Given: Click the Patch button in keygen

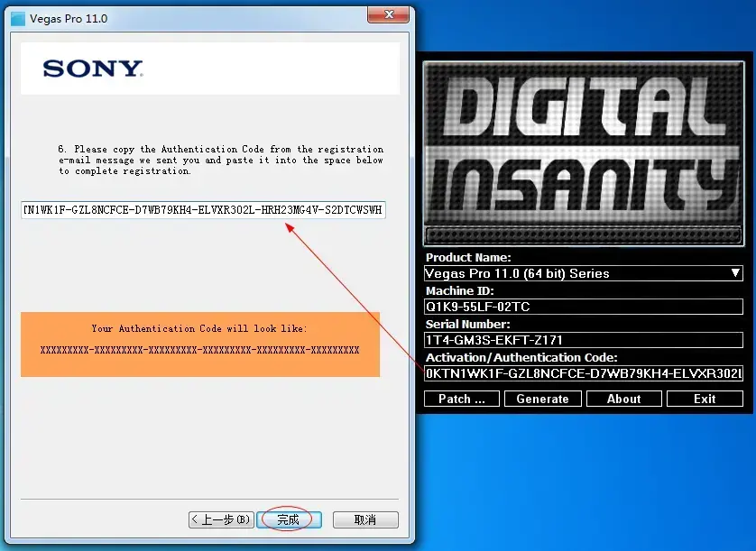Looking at the screenshot, I should pos(461,399).
